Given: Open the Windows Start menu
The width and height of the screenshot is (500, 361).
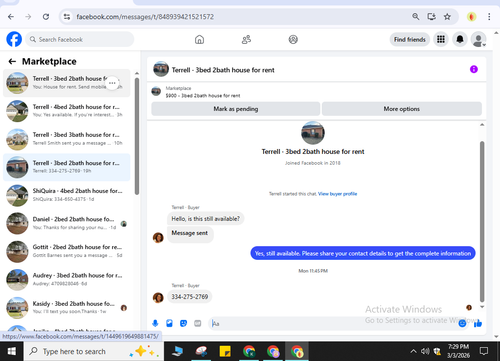Looking at the screenshot, I should coord(12,351).
